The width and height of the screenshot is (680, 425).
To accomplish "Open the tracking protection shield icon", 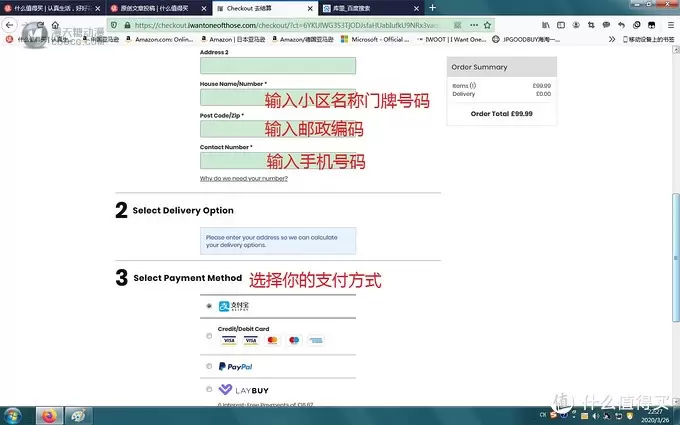I will click(x=114, y=25).
